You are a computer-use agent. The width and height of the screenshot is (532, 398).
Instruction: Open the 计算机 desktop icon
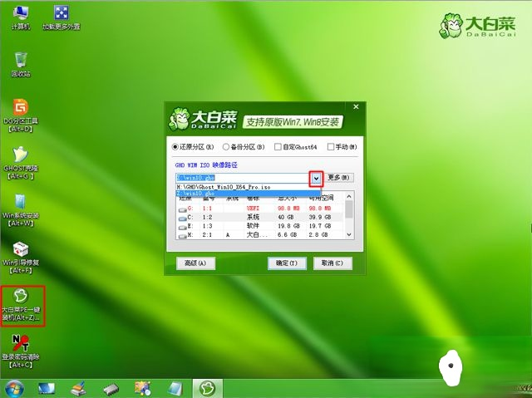(21, 17)
